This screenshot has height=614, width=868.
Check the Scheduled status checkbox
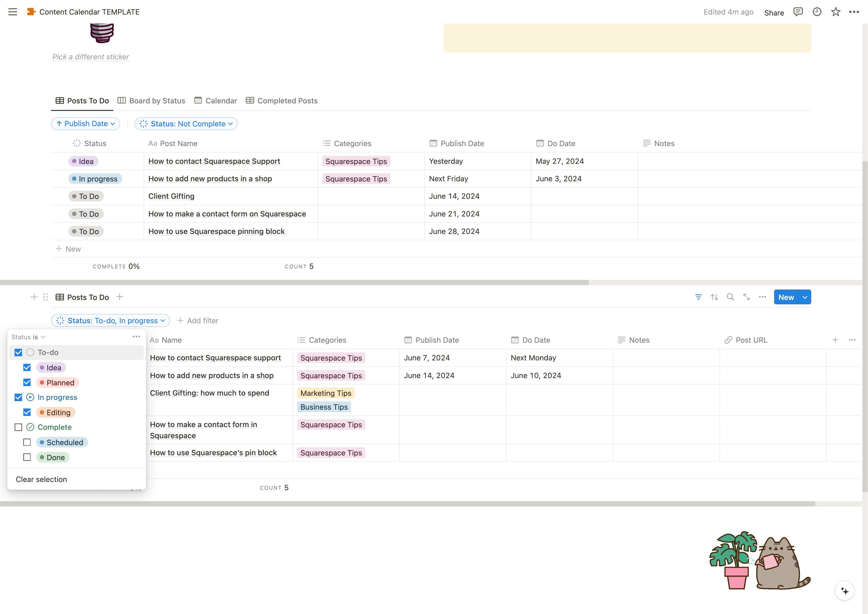coord(27,442)
